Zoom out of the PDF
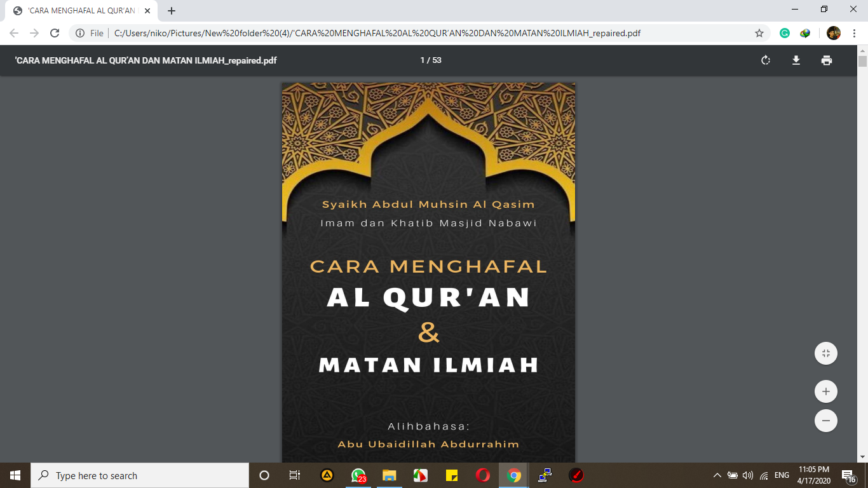The image size is (868, 488). (x=826, y=421)
